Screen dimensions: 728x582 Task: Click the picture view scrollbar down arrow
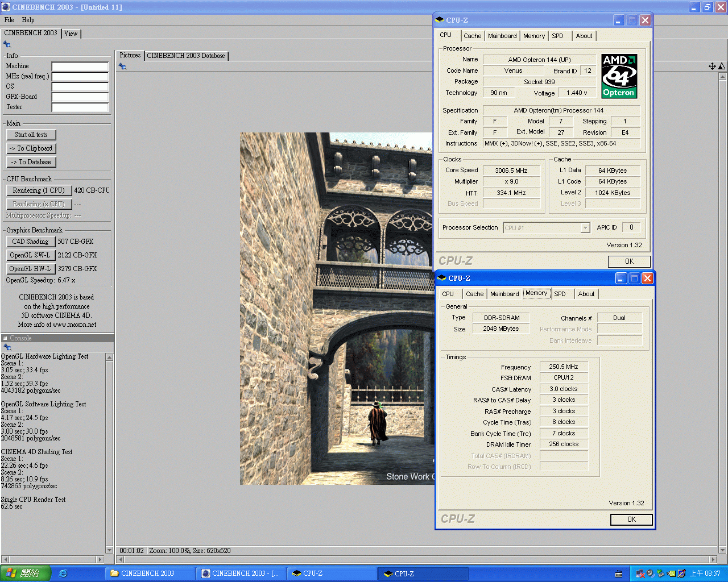pyautogui.click(x=723, y=550)
